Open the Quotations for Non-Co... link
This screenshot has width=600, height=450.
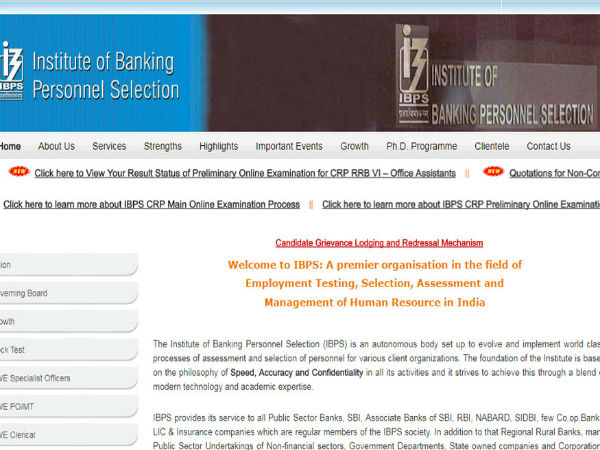click(554, 173)
